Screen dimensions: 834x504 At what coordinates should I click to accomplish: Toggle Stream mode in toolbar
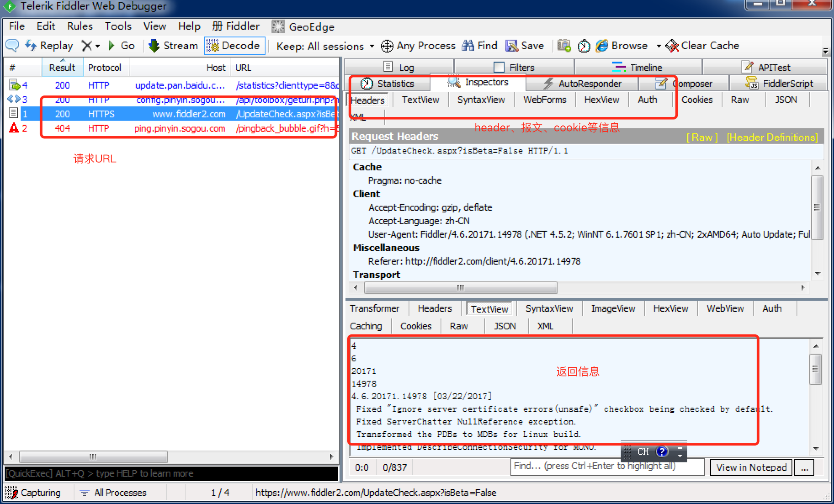pos(173,45)
